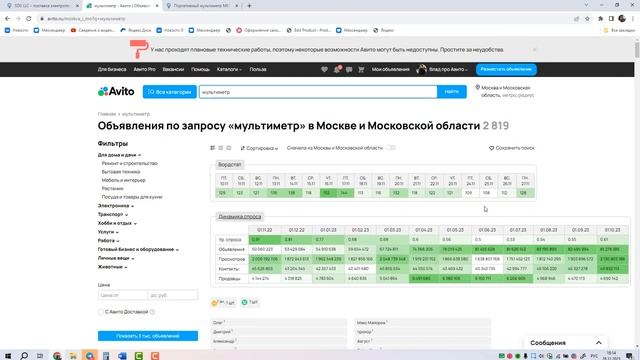Viewport: 640px width, 360px height.
Task: Open Сортировка dropdown
Action: coord(259,148)
